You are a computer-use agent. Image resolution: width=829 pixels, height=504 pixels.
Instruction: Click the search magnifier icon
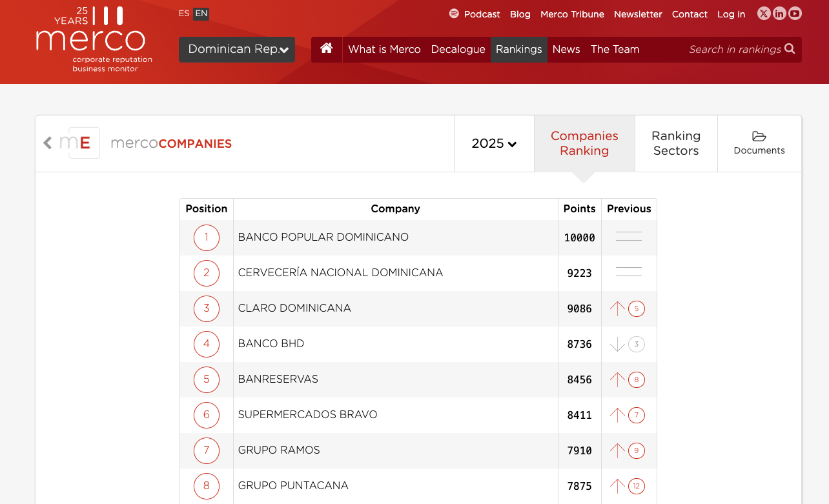[790, 49]
